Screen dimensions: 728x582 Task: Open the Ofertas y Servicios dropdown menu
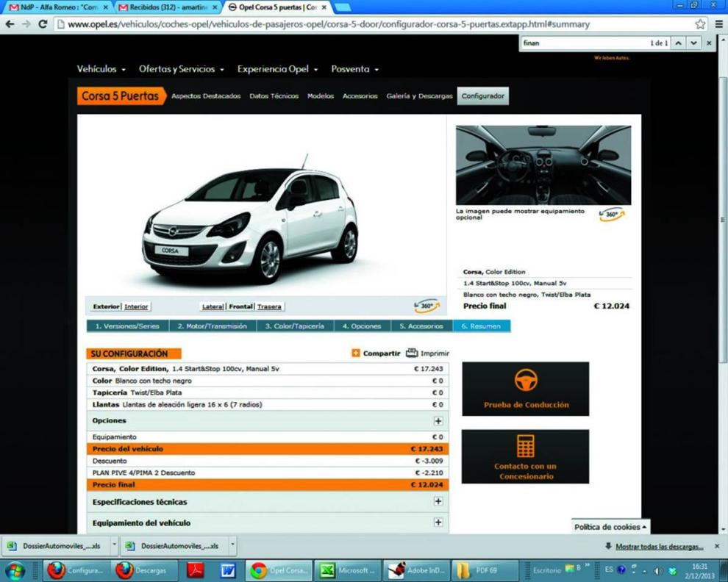182,69
